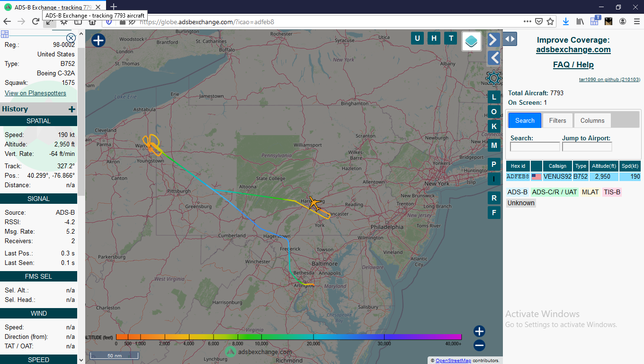The image size is (644, 364).
Task: Sort table by Spd(kt) column
Action: (630, 166)
